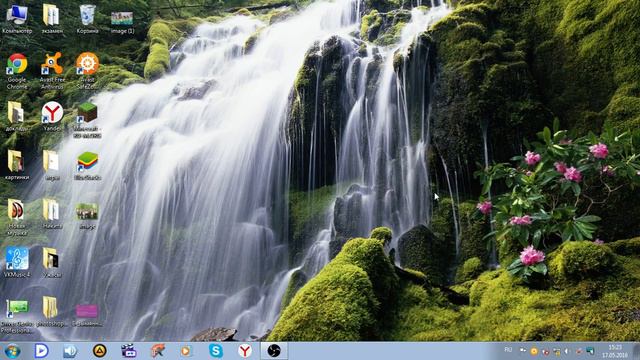Open Yandex browser from the taskbar
The image size is (640, 360).
coord(245,351)
